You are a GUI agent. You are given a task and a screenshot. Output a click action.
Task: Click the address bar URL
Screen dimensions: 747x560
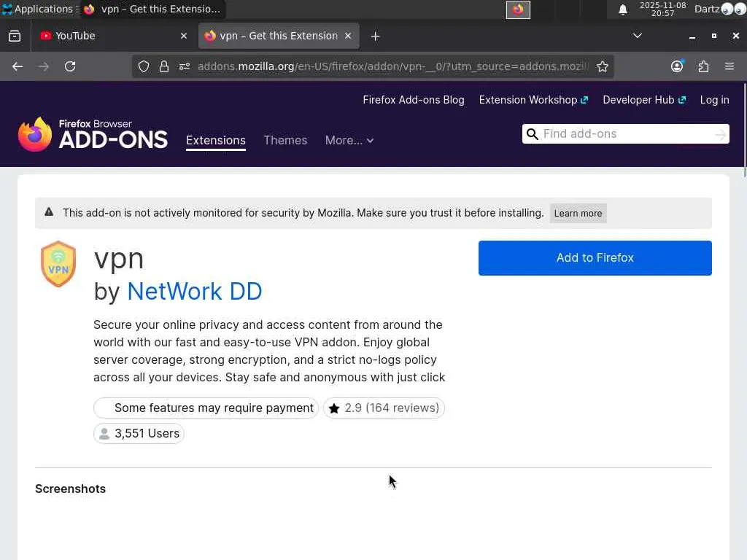click(393, 66)
